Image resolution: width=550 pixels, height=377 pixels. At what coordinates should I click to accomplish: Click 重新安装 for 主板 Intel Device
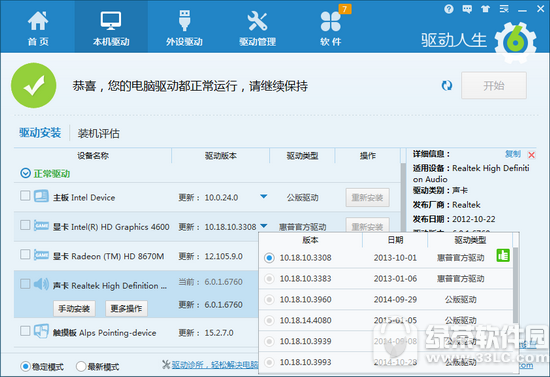coord(367,197)
